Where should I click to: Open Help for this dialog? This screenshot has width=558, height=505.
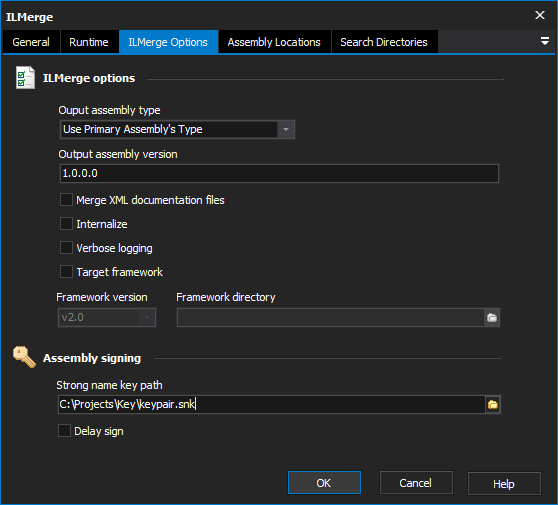coord(504,483)
